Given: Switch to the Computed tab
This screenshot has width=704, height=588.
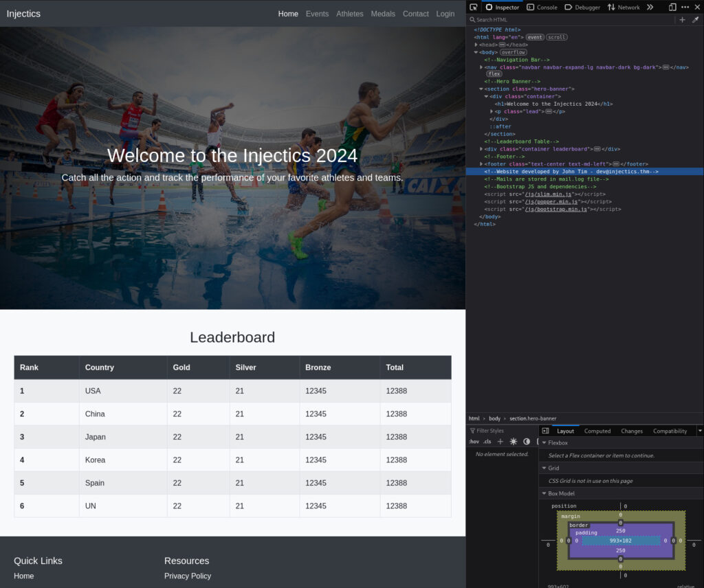Looking at the screenshot, I should tap(597, 431).
